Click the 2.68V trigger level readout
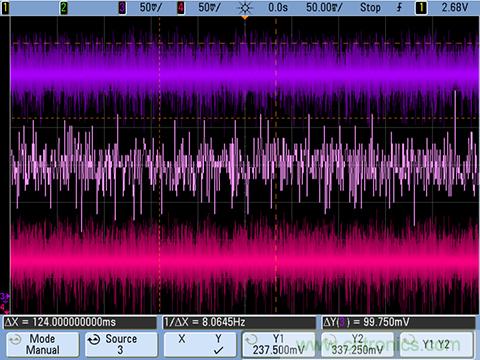 tap(455, 8)
